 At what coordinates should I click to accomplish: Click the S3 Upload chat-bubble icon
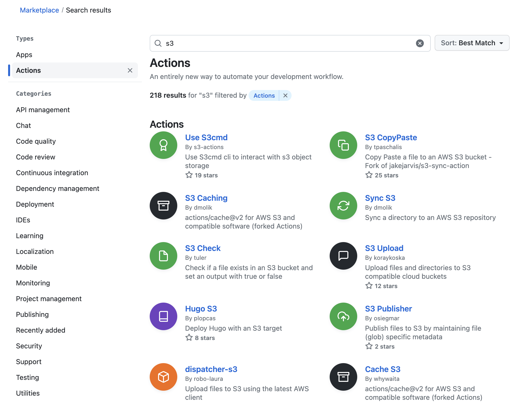[343, 256]
